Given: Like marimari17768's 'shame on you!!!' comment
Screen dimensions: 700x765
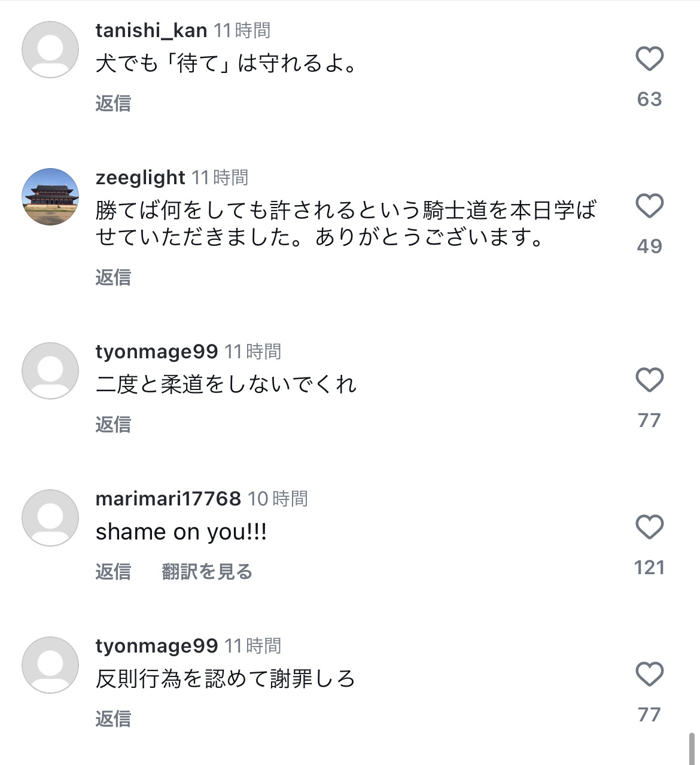Looking at the screenshot, I should (649, 527).
